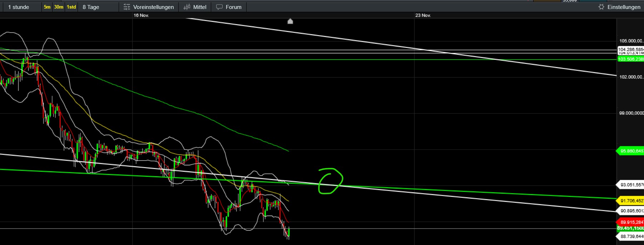The height and width of the screenshot is (245, 644).
Task: Open the '8 Tage' time range dropdown
Action: pos(91,7)
